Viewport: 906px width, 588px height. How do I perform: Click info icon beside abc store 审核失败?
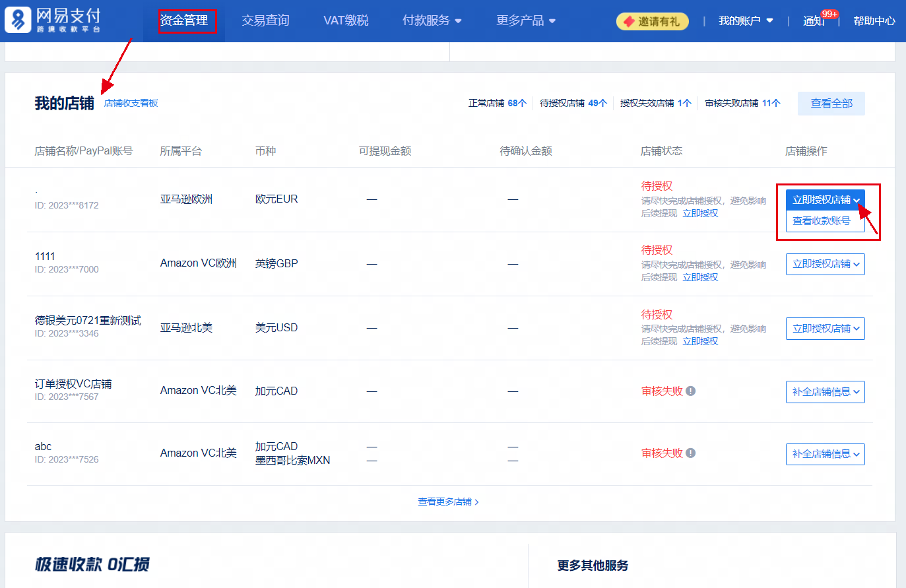pyautogui.click(x=690, y=453)
